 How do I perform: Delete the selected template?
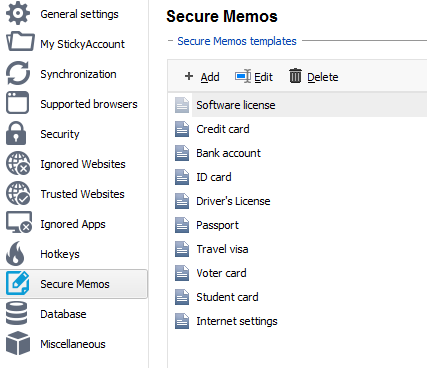tap(314, 77)
